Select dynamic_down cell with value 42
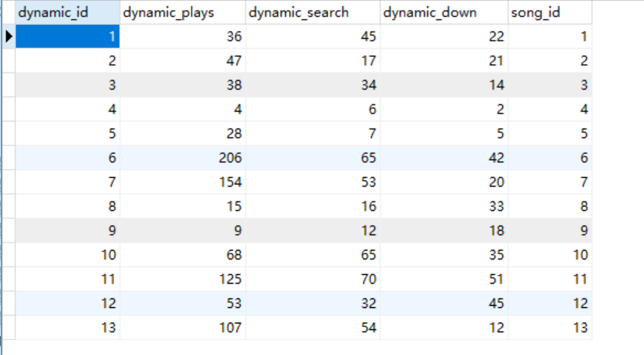Viewport: 644px width, 355px height. (x=444, y=157)
